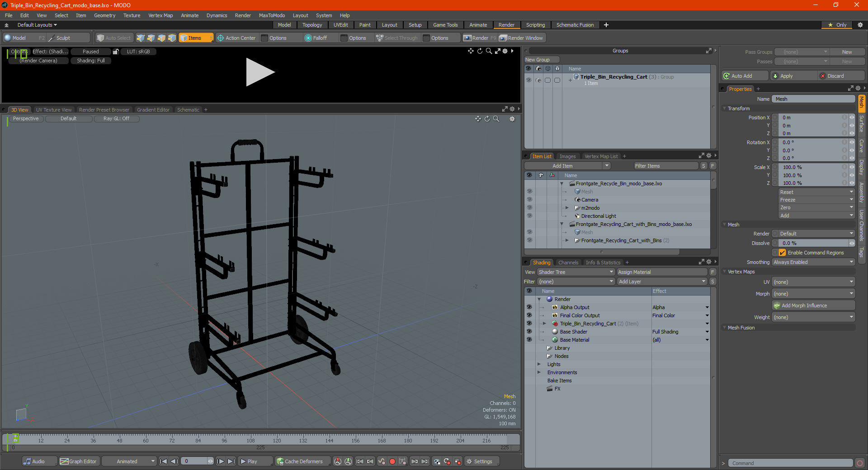
Task: Reset preview with the circular arrow icon
Action: [480, 51]
